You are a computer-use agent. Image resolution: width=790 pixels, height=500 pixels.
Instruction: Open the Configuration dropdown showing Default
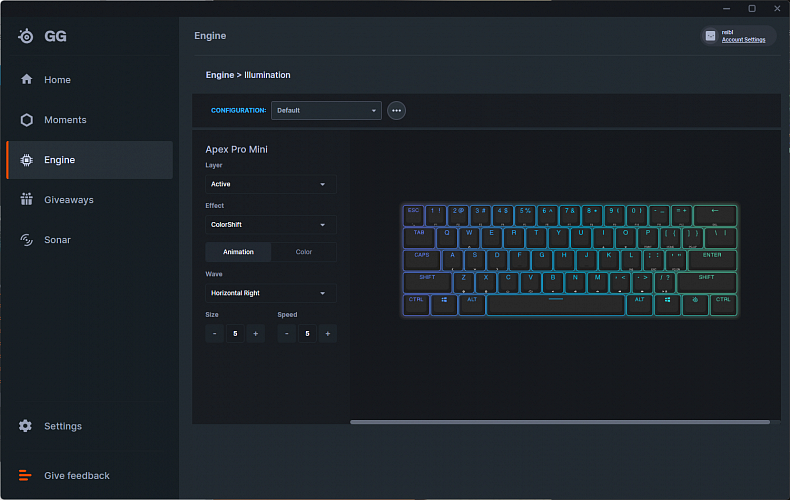coord(326,110)
